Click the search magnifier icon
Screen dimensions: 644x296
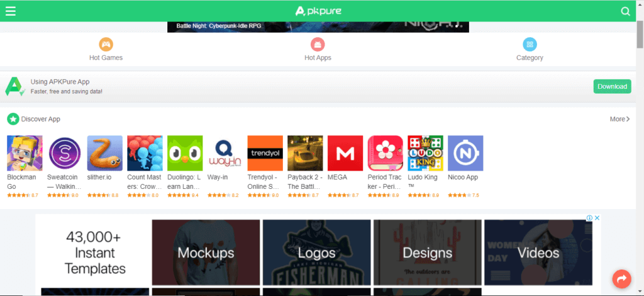[625, 11]
